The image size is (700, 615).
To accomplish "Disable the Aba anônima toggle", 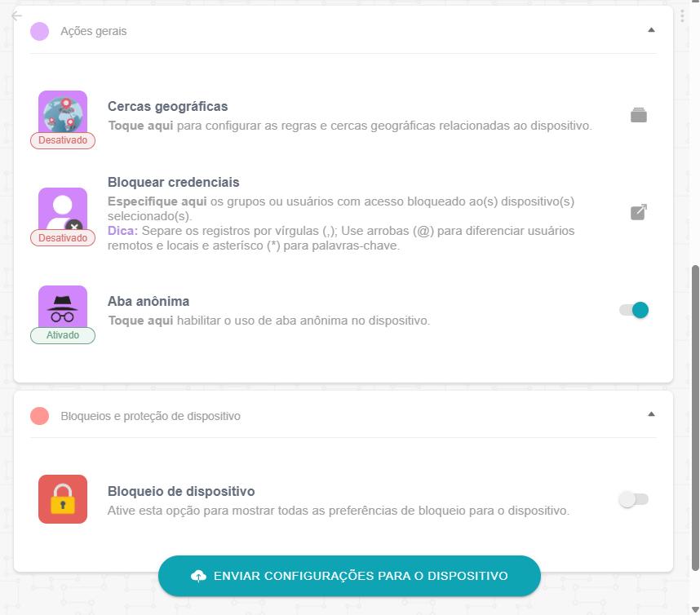I will click(x=634, y=310).
